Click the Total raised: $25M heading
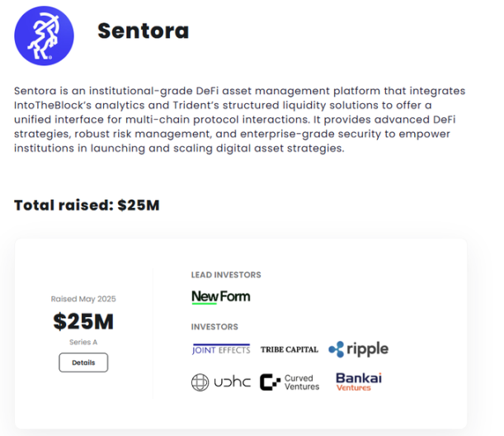Screen dimensions: 504x436 click(x=87, y=206)
